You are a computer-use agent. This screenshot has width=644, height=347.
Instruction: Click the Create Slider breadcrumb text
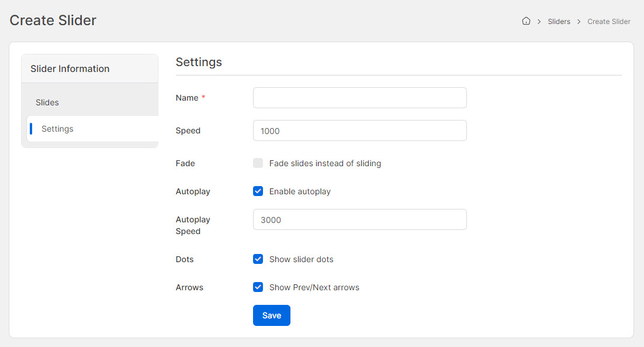click(x=608, y=22)
